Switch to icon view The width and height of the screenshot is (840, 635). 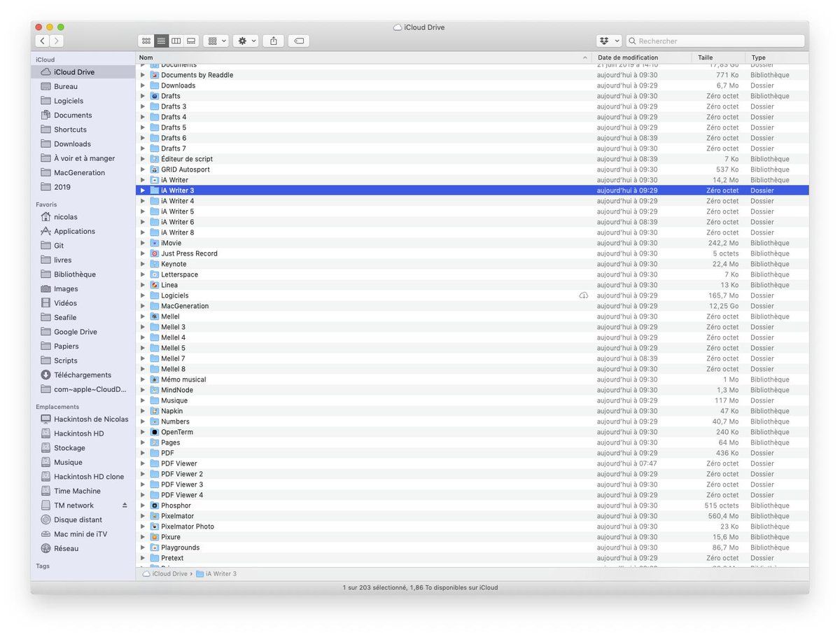[x=146, y=41]
